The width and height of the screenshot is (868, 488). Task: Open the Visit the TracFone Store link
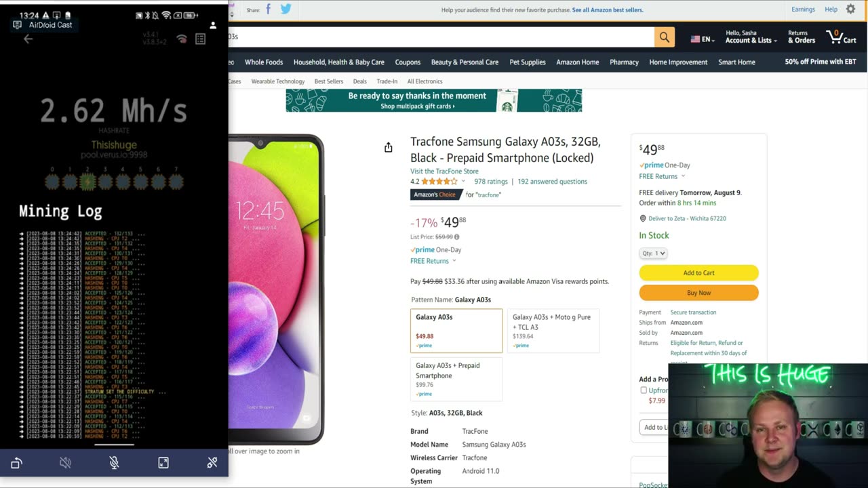(x=444, y=171)
